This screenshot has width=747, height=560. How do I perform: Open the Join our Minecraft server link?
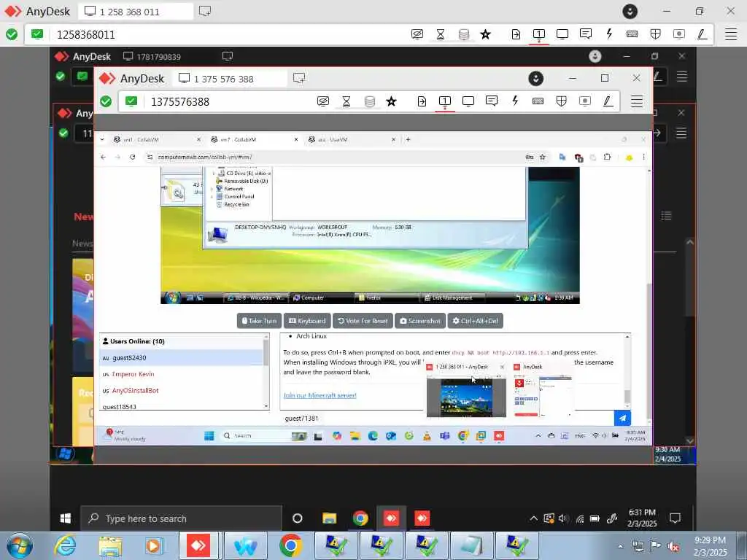pyautogui.click(x=320, y=395)
